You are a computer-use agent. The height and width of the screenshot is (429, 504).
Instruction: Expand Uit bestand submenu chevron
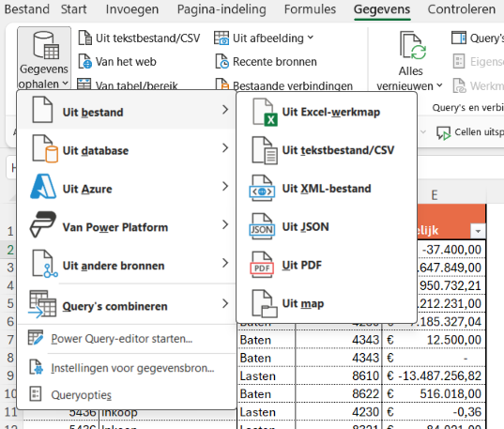pos(225,110)
